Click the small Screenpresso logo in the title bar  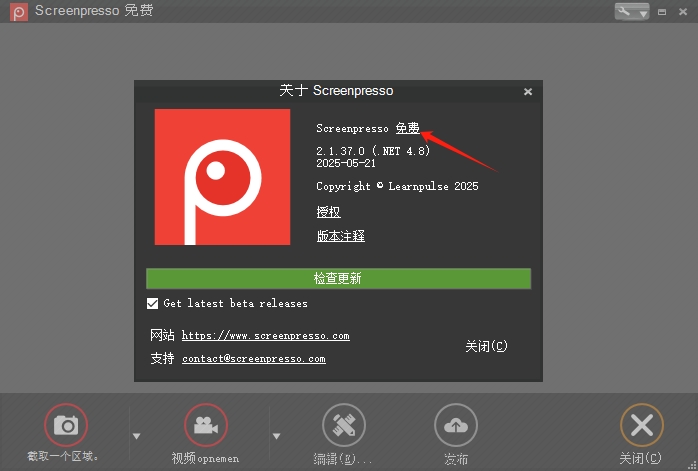click(16, 12)
